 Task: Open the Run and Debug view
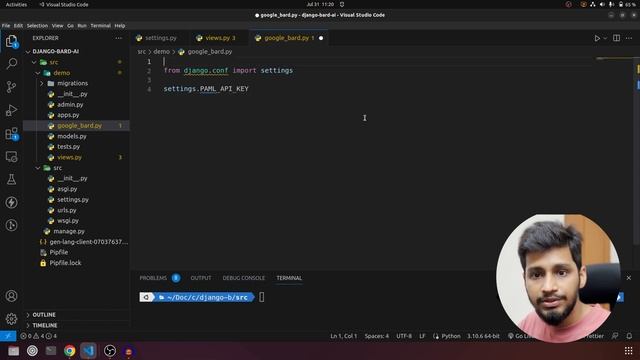(x=11, y=110)
